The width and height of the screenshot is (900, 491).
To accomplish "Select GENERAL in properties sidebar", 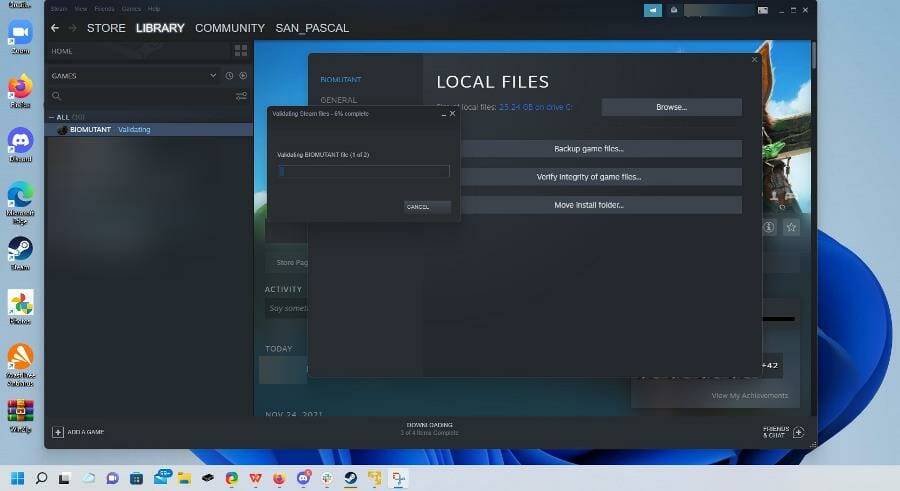I will pos(339,100).
